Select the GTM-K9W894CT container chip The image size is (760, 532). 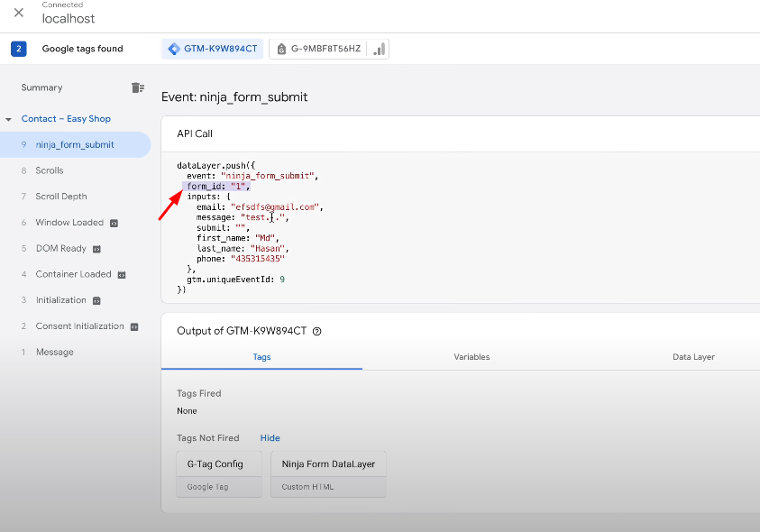[x=212, y=49]
